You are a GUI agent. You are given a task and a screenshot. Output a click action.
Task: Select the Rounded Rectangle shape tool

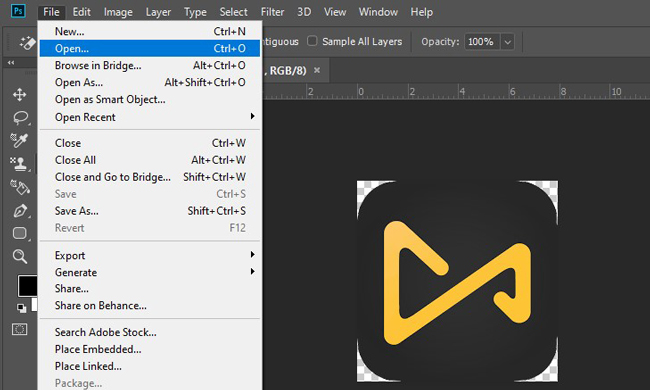click(20, 233)
